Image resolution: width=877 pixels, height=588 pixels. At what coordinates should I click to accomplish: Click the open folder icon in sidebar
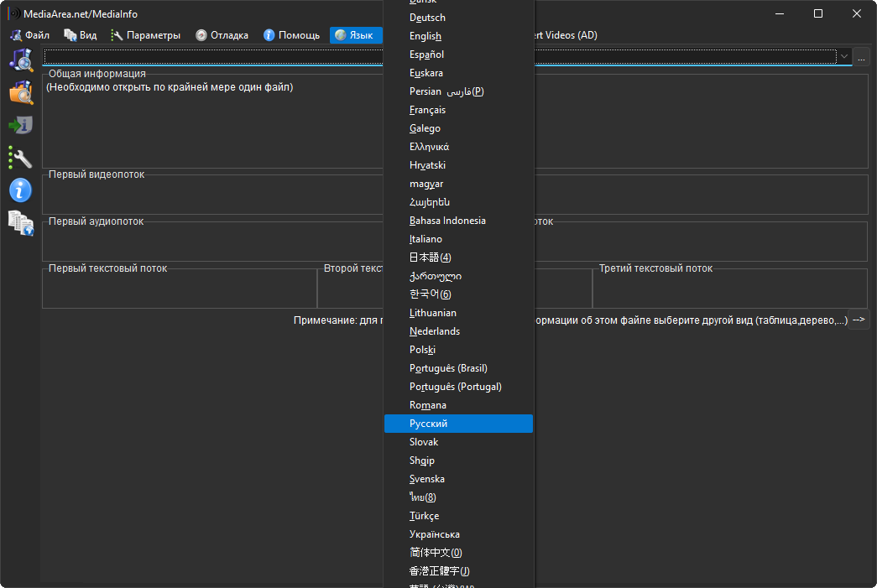(x=21, y=92)
